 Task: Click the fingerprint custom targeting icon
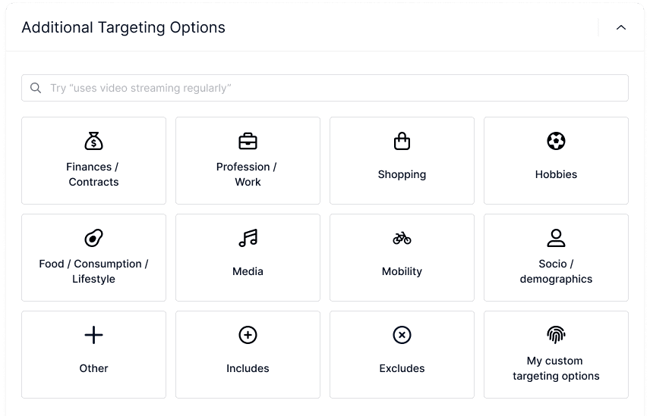pyautogui.click(x=556, y=335)
